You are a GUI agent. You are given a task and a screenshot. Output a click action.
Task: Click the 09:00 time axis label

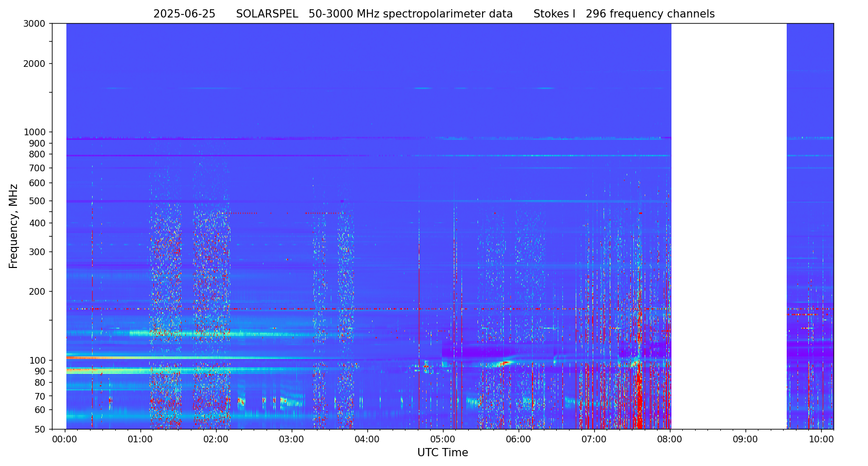tap(746, 440)
